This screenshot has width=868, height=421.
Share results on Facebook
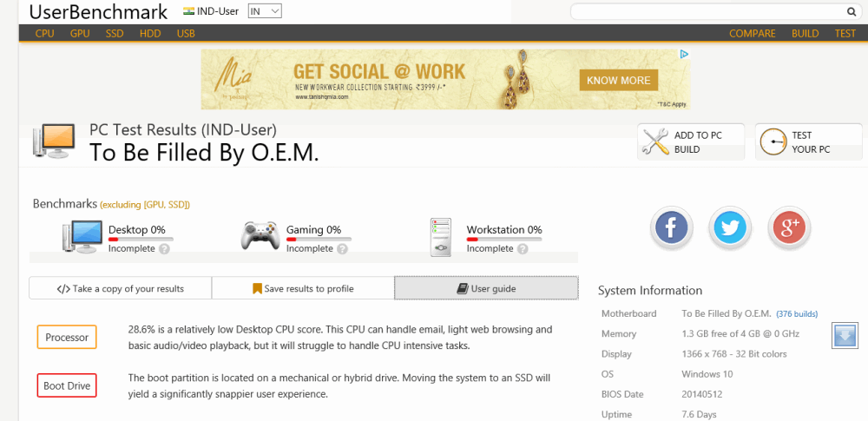click(672, 227)
